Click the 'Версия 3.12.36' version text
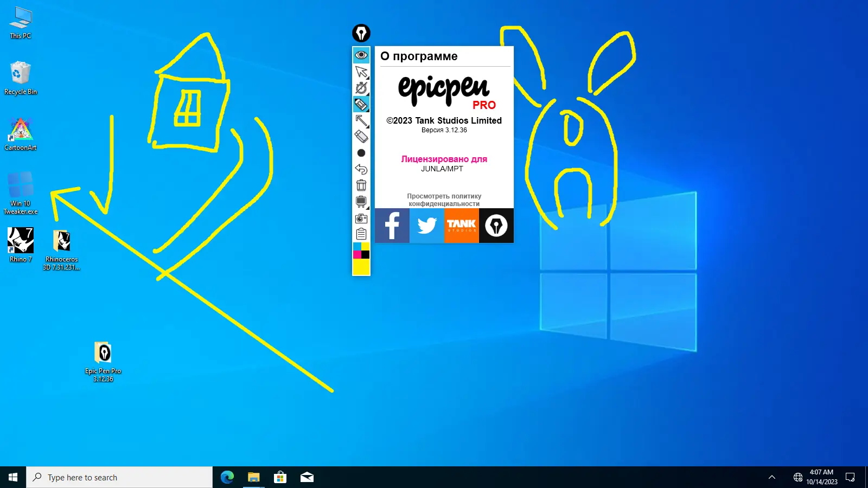 coord(444,130)
